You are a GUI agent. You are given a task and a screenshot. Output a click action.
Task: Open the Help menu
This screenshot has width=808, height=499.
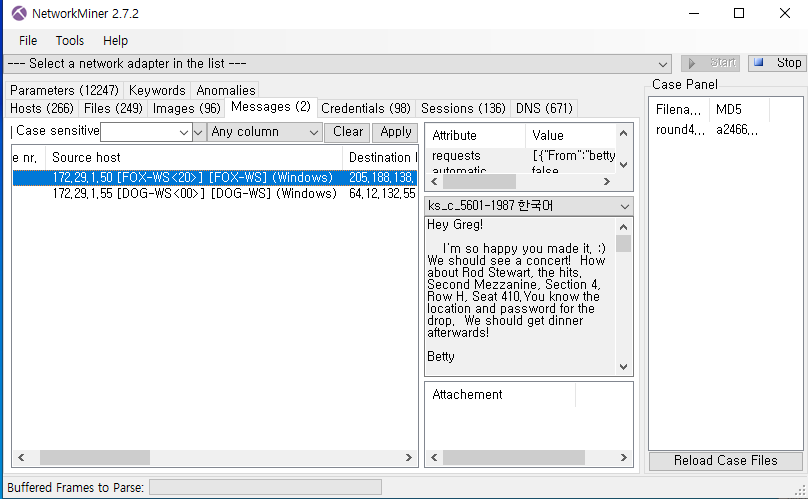click(115, 41)
